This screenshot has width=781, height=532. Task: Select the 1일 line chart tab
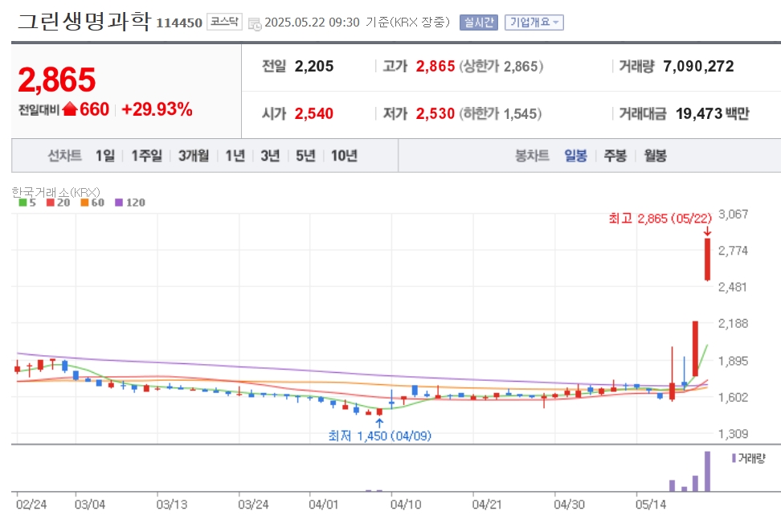(x=105, y=156)
